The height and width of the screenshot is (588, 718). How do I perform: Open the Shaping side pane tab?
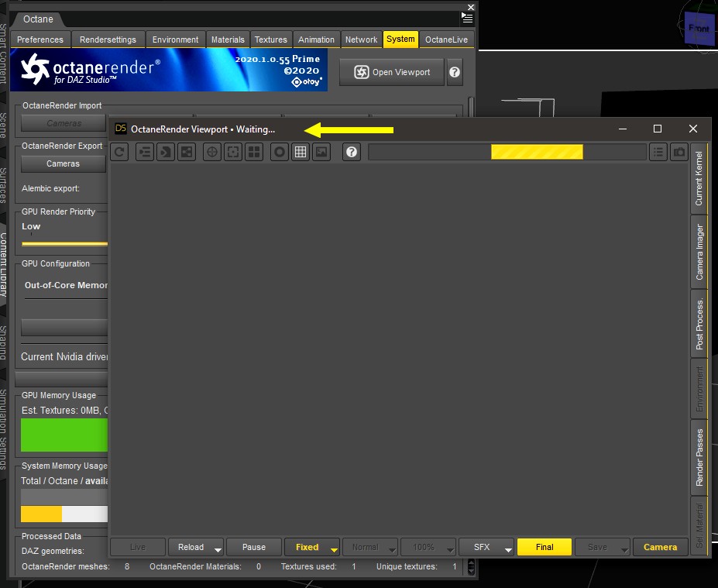coord(3,342)
